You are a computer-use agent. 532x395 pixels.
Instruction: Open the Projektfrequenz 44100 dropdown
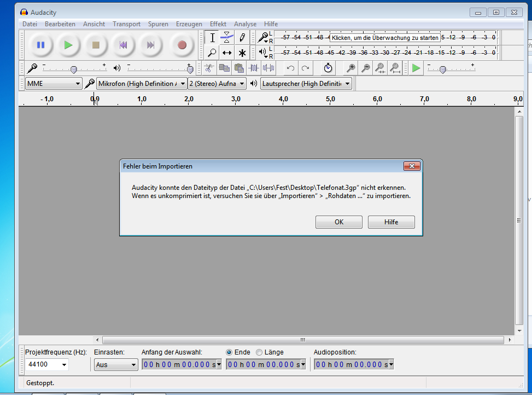pos(47,364)
